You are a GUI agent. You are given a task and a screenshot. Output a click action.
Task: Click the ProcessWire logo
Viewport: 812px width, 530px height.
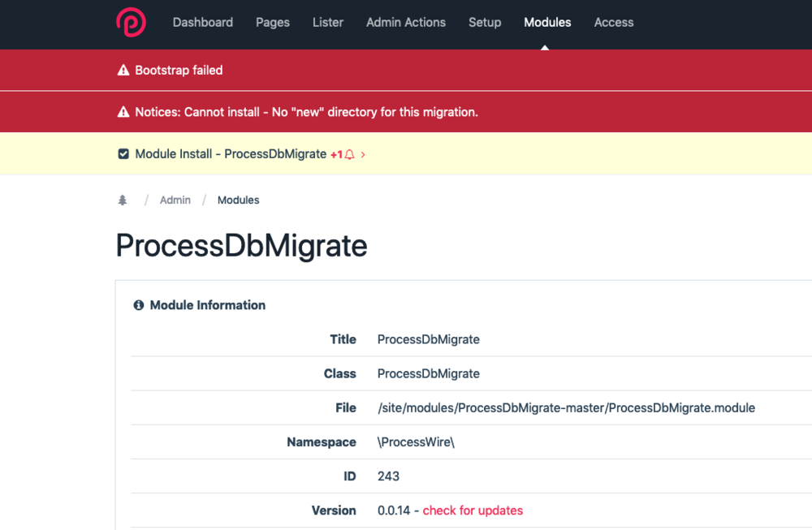coord(131,22)
